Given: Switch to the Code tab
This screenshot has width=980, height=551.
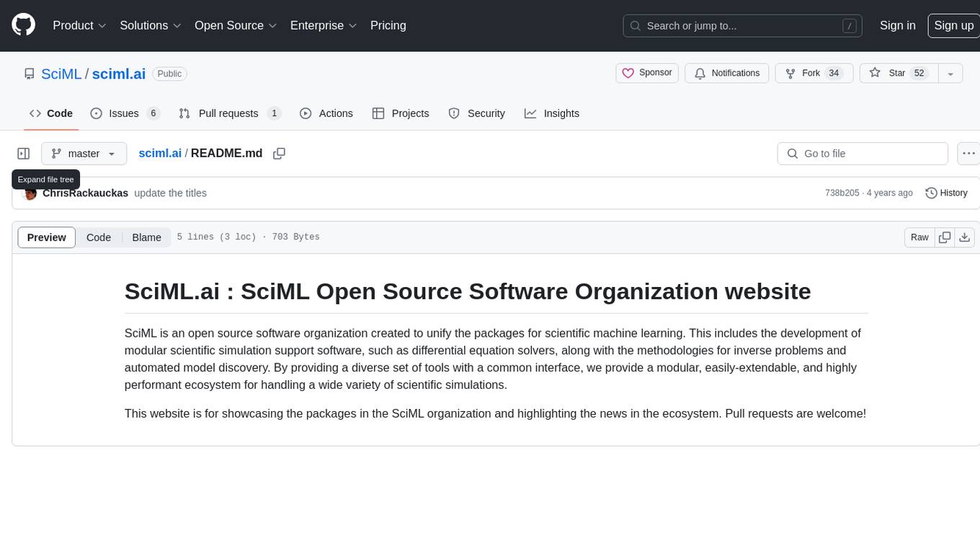Looking at the screenshot, I should pos(51,113).
